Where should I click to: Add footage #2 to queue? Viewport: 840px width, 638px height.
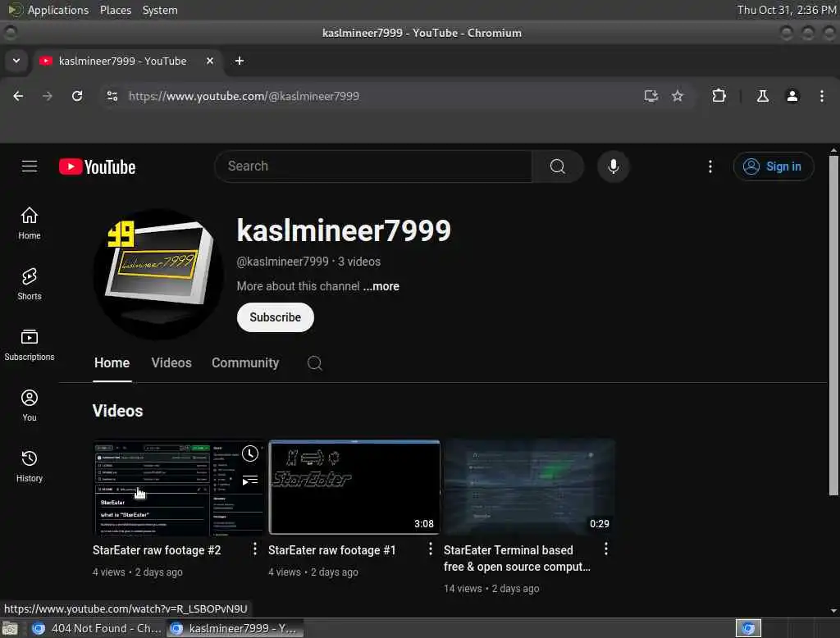[249, 481]
